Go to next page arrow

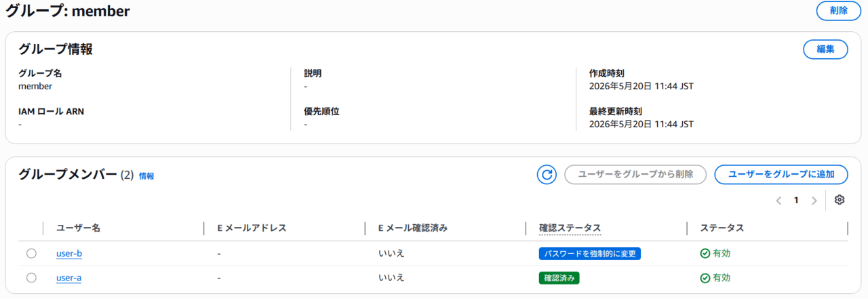tap(814, 200)
